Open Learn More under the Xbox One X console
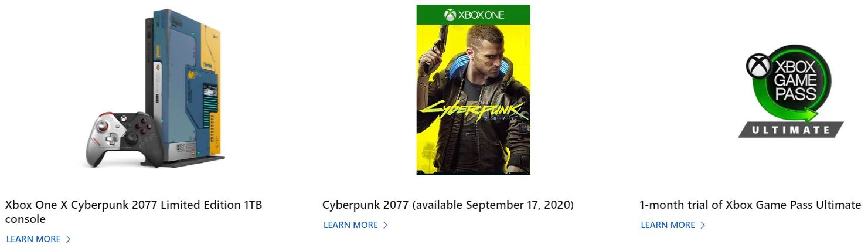This screenshot has height=248, width=868. pos(33,239)
